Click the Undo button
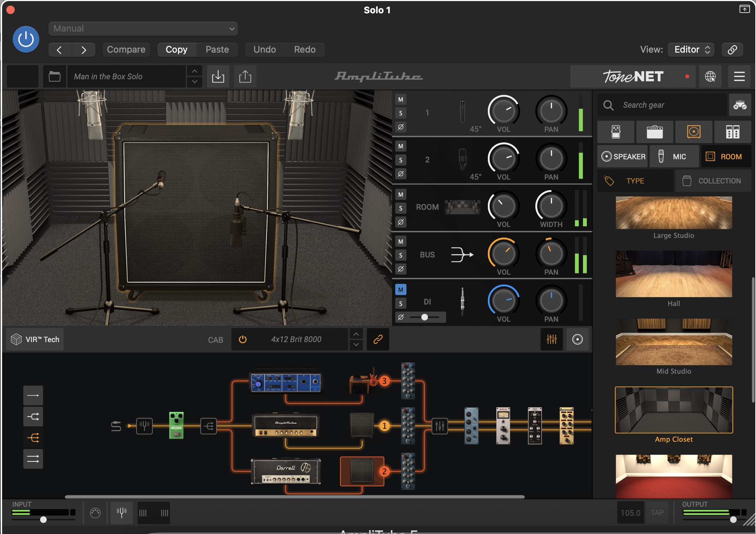This screenshot has width=756, height=534. coord(265,49)
